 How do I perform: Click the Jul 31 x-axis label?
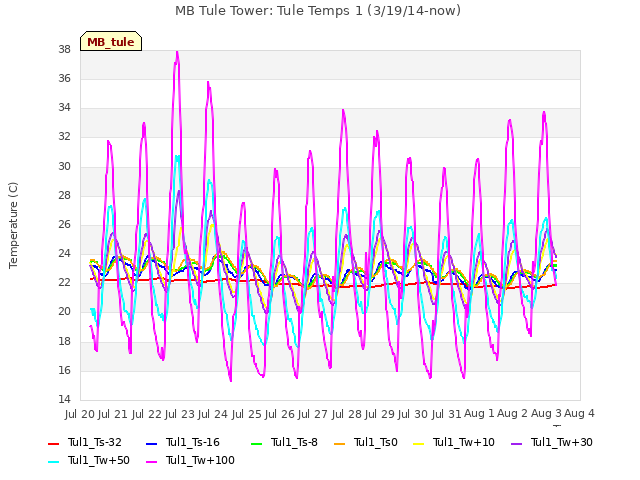point(447,414)
